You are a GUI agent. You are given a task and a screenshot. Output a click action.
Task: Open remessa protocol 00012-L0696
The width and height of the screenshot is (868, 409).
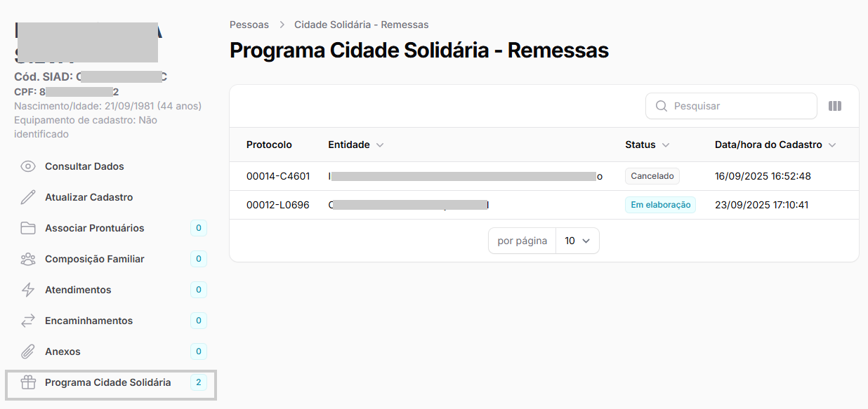point(278,205)
